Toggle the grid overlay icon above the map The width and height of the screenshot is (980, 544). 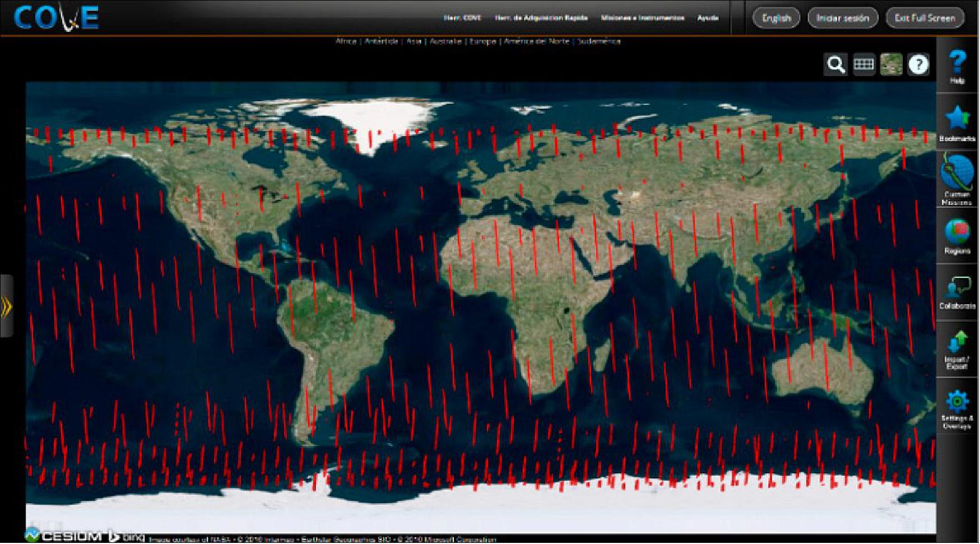[863, 64]
